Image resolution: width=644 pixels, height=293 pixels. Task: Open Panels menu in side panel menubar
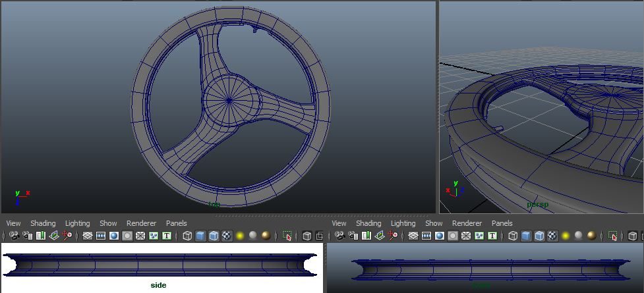coord(176,223)
